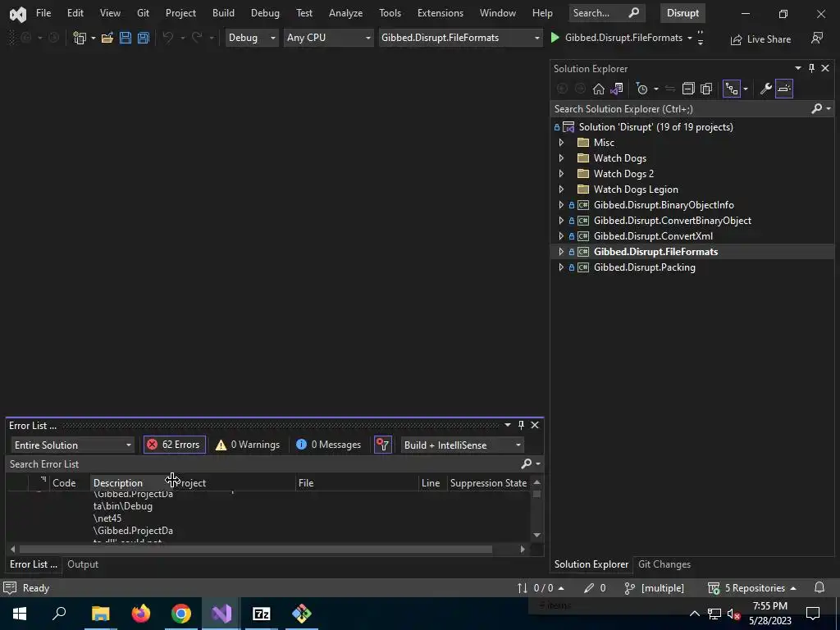Expand the Watch Dogs 2 folder
This screenshot has height=630, width=840.
561,174
